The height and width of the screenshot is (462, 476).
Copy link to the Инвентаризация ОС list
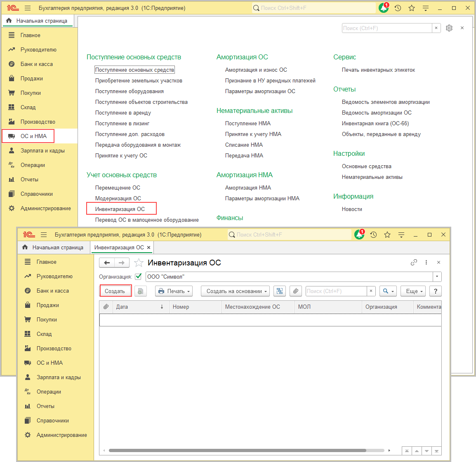pos(414,263)
